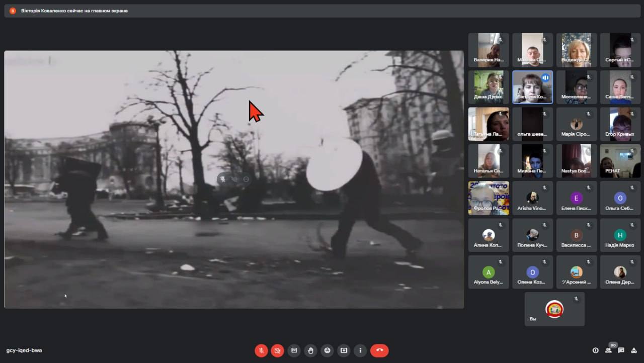Select Вікторія Ко... speaking participant tile
644x363 pixels.
pos(532,87)
